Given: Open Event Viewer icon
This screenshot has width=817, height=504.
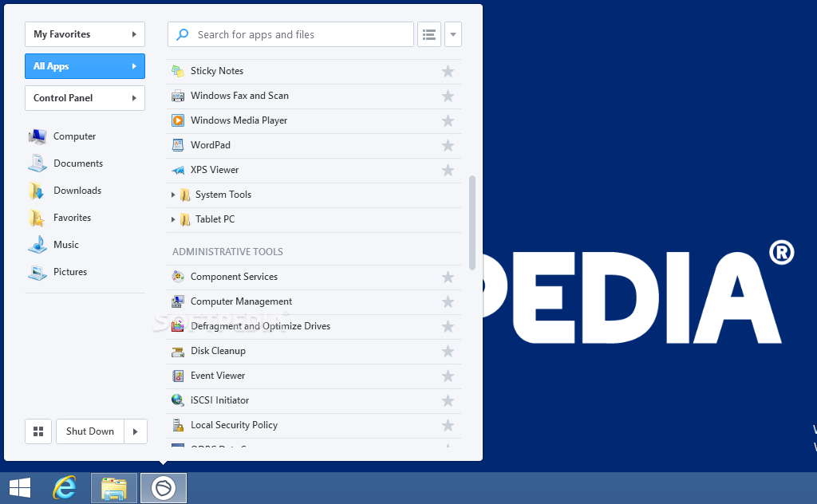Looking at the screenshot, I should click(178, 376).
